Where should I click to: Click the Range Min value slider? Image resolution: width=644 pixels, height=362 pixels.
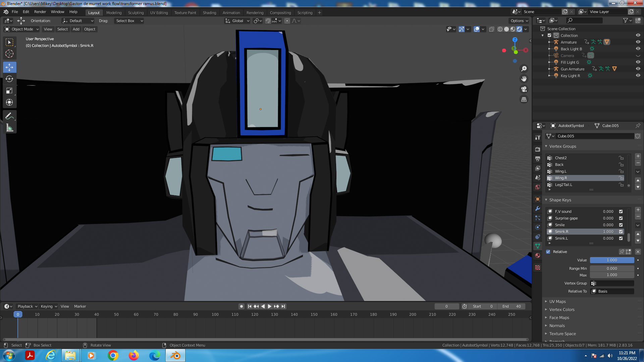pos(612,268)
